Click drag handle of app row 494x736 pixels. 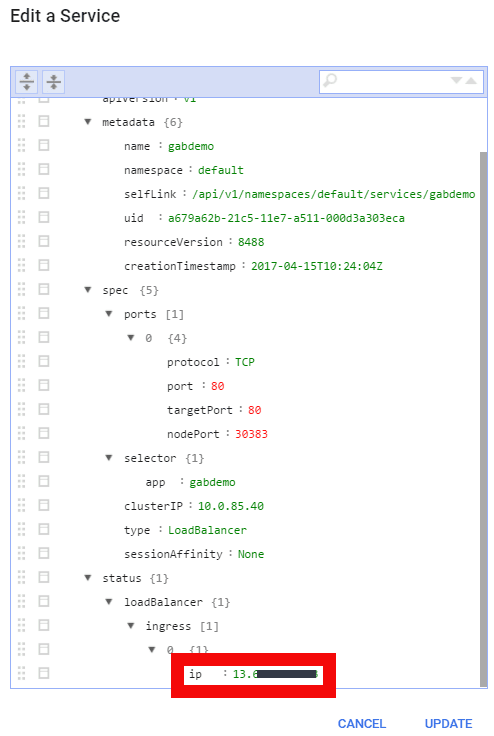tap(22, 482)
